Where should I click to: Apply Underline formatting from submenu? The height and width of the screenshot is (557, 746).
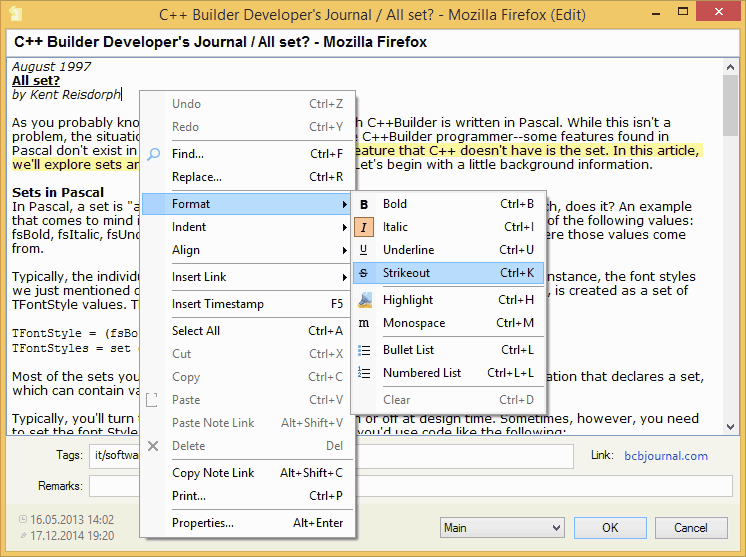click(x=449, y=250)
